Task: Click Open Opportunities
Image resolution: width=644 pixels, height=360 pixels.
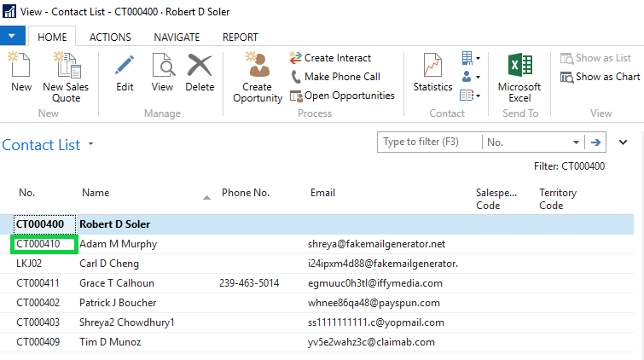Action: [x=342, y=96]
